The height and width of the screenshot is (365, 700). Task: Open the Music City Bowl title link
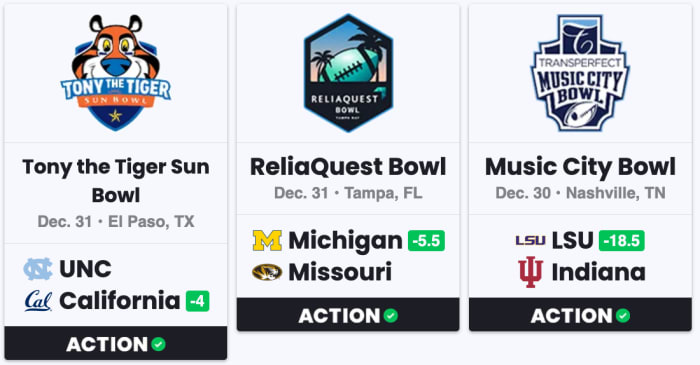pyautogui.click(x=580, y=167)
